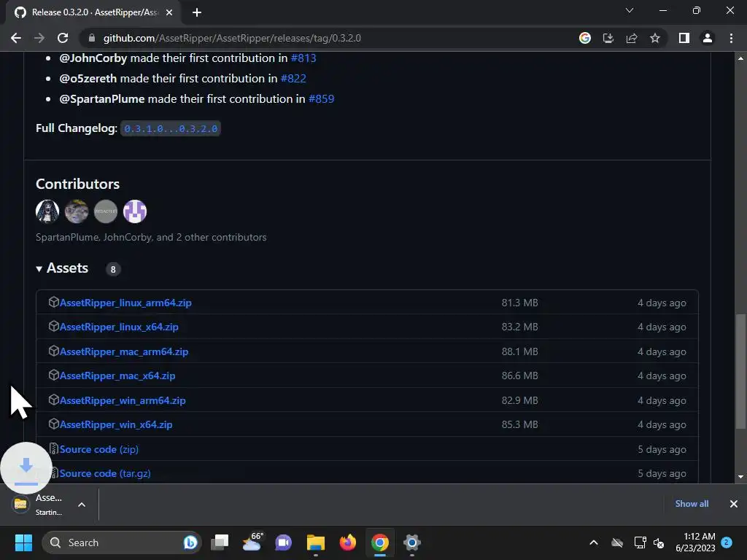Screen dimensions: 747x560
Task: Open the Chrome side panel
Action: point(684,38)
